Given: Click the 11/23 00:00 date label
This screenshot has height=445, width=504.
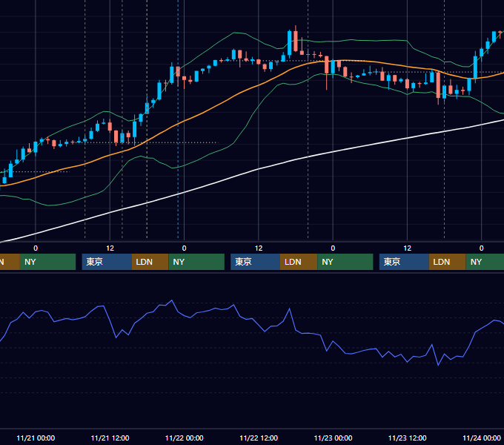Looking at the screenshot, I should coord(333,438).
